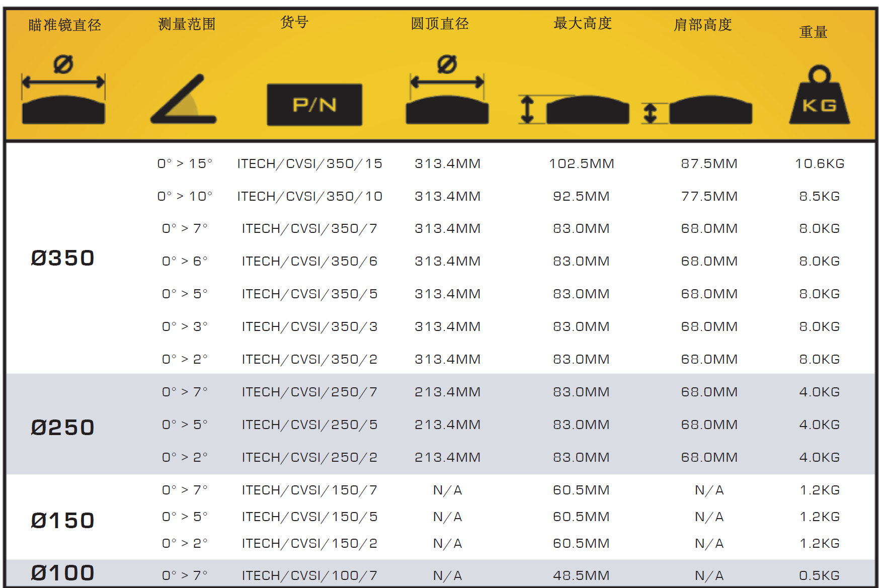Select the Ø350 diameter group label
Viewport: 879px width, 588px height.
(x=63, y=258)
